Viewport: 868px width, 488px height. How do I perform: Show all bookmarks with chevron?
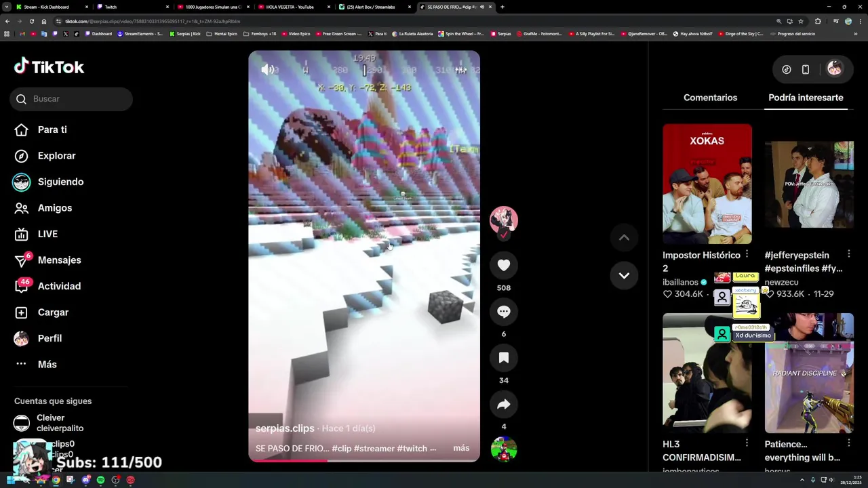856,33
